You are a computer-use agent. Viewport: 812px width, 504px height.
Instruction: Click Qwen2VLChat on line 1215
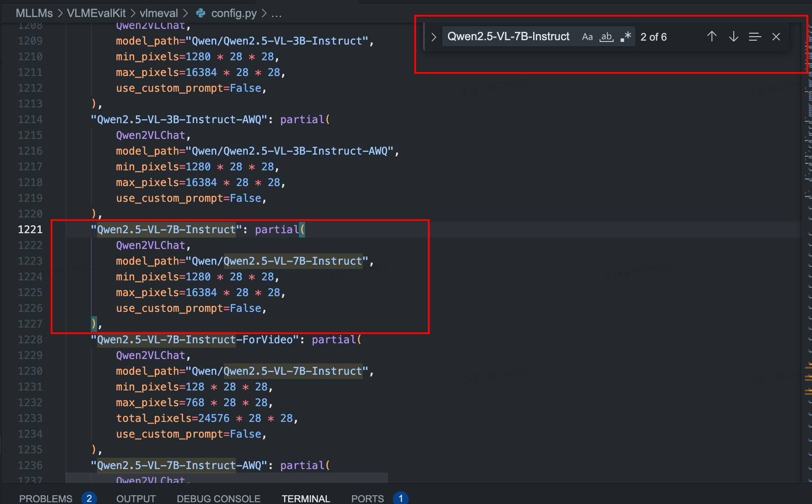click(150, 135)
